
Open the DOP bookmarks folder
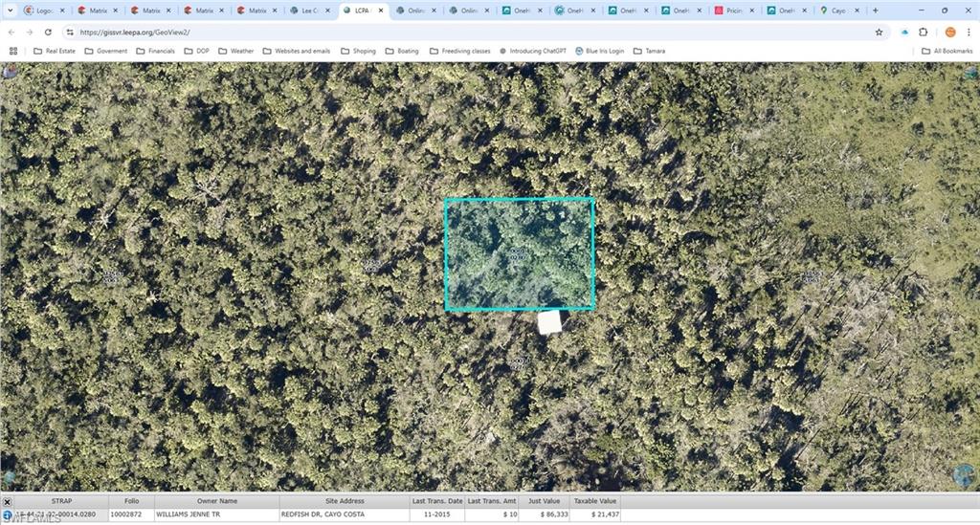(x=196, y=52)
